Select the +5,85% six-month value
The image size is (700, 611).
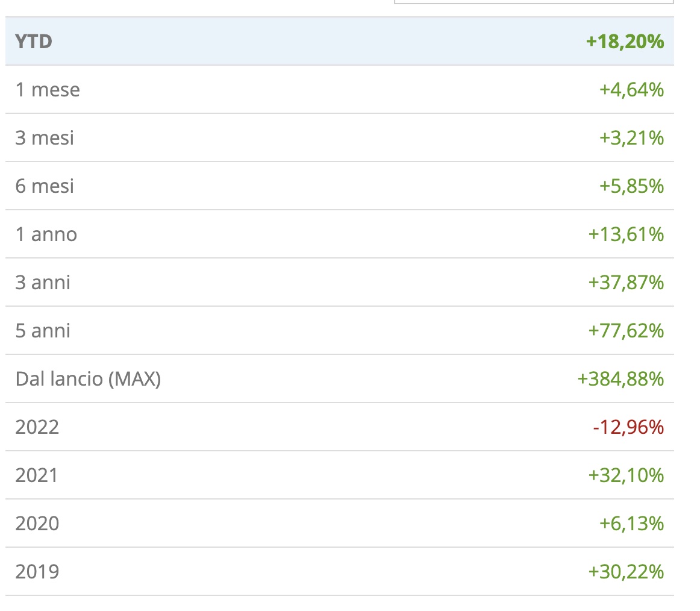[x=631, y=186]
